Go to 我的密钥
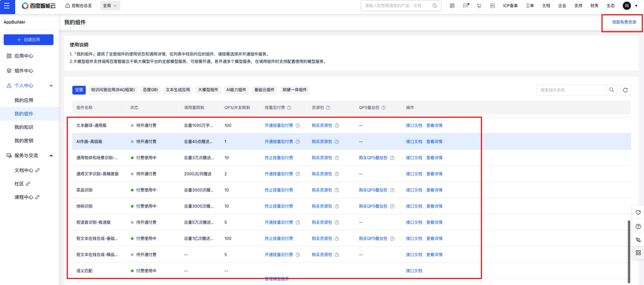The width and height of the screenshot is (644, 285). [24, 141]
